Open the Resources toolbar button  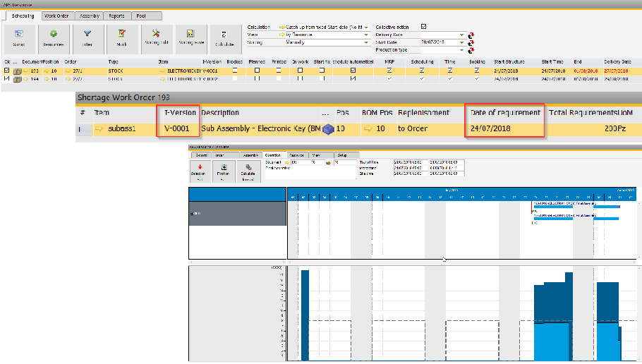(x=53, y=39)
